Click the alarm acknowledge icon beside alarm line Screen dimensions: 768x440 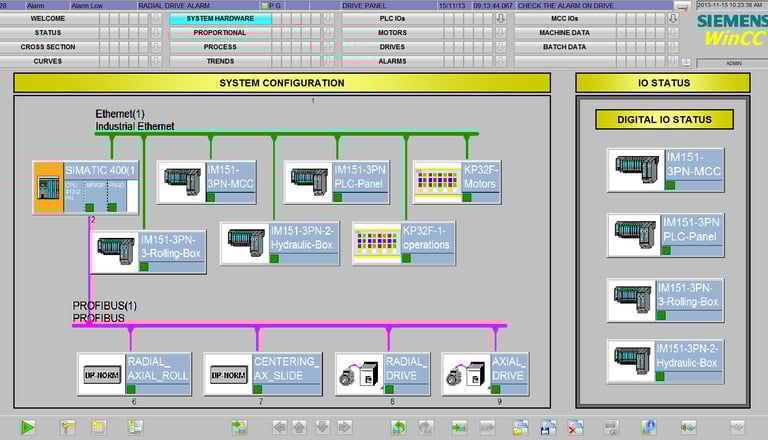681,6
